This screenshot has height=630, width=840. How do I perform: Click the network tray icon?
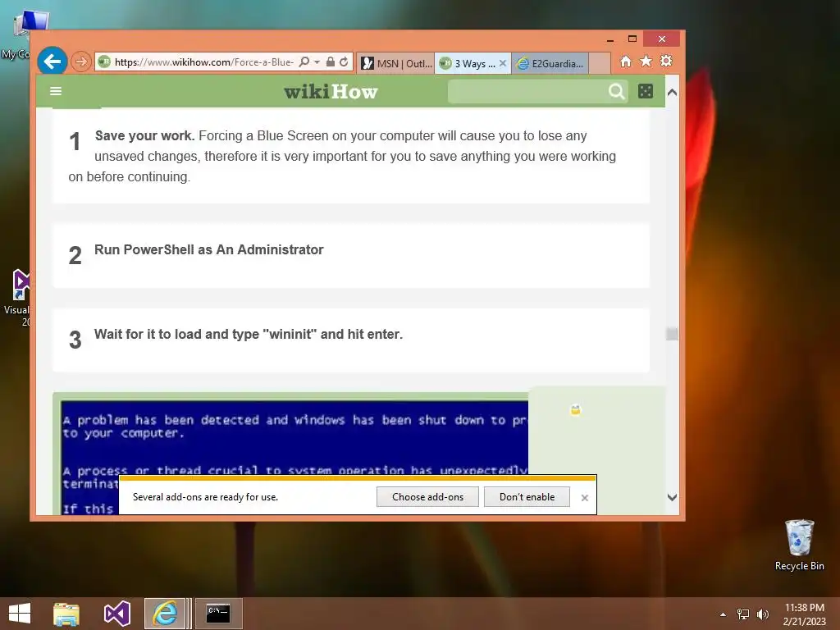coord(743,614)
